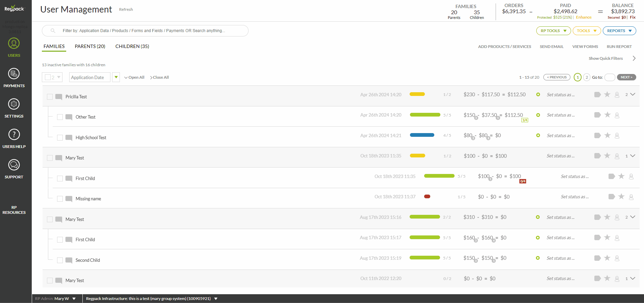This screenshot has height=303, width=644.
Task: Collapse Mary Test Oct 18th 2023 family
Action: pyautogui.click(x=633, y=156)
